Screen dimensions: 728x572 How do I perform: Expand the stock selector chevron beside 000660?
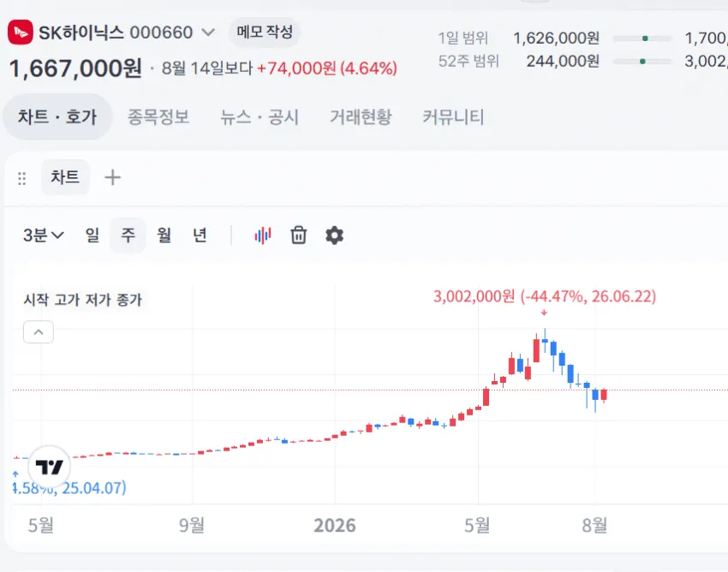[x=208, y=33]
